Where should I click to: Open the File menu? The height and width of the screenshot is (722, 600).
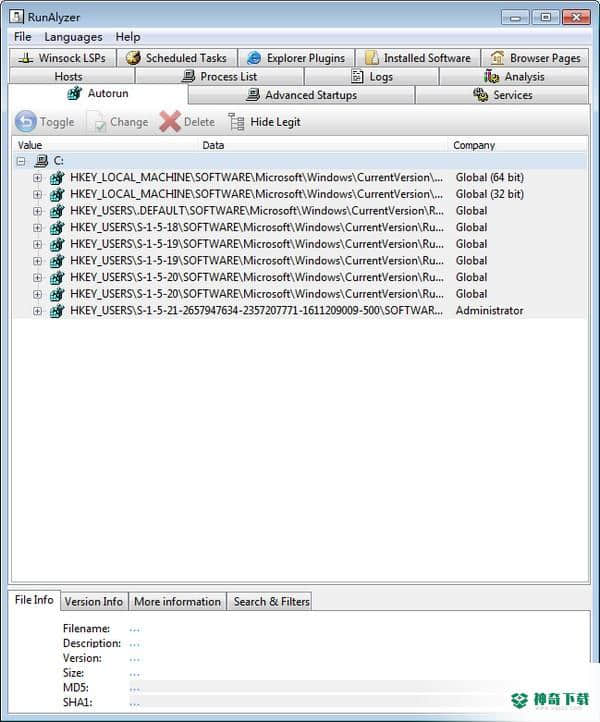coord(23,37)
